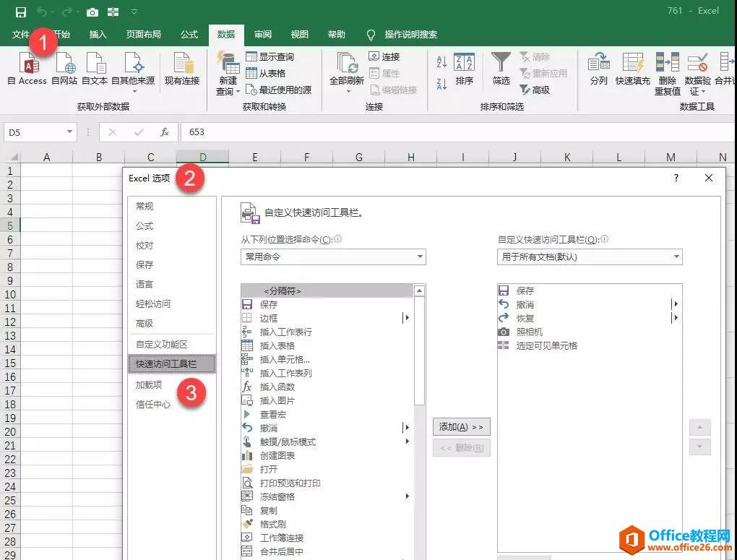The image size is (737, 560).
Task: Click the Remove Duplicates icon
Action: point(667,65)
